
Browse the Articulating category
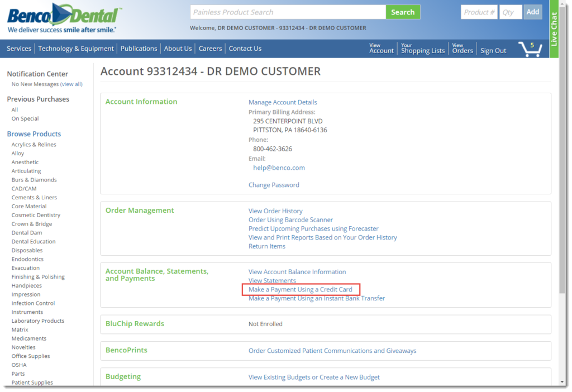(x=26, y=171)
